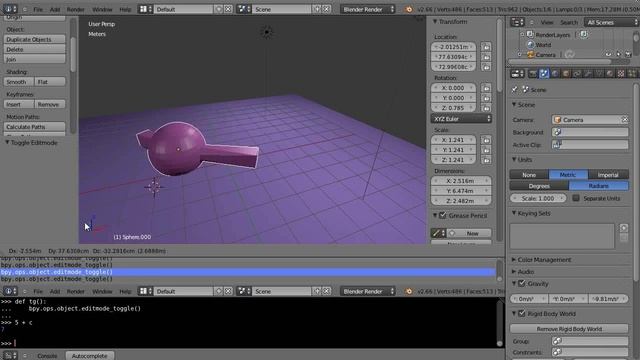This screenshot has height=360, width=640.
Task: Click the Blender logo in top header
Action: click(409, 9)
